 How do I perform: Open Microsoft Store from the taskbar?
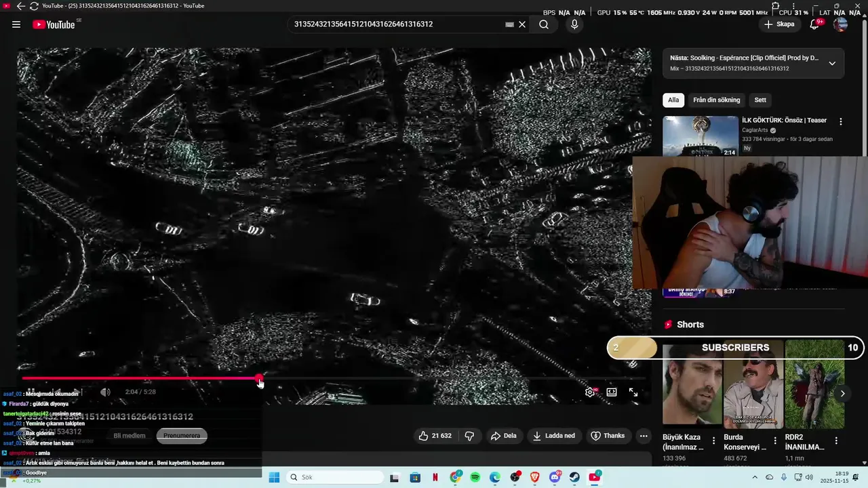415,477
